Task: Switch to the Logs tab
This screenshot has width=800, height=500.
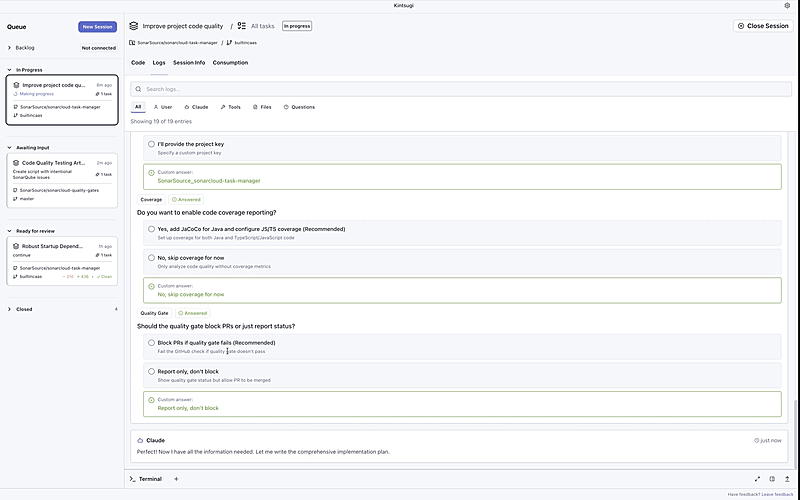Action: (159, 63)
